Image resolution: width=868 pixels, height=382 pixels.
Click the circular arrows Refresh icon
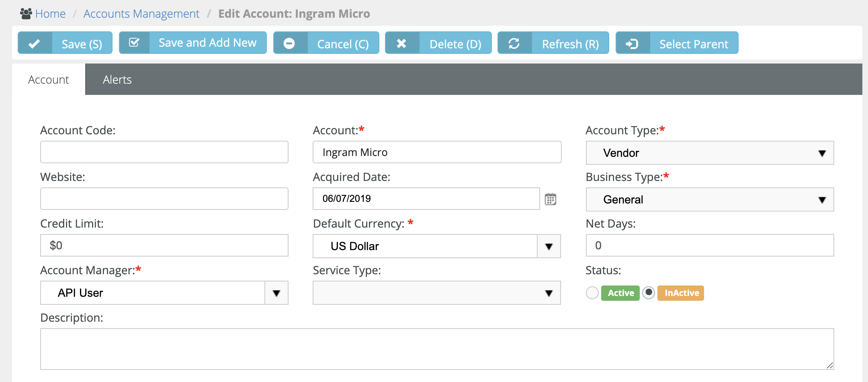coord(514,43)
